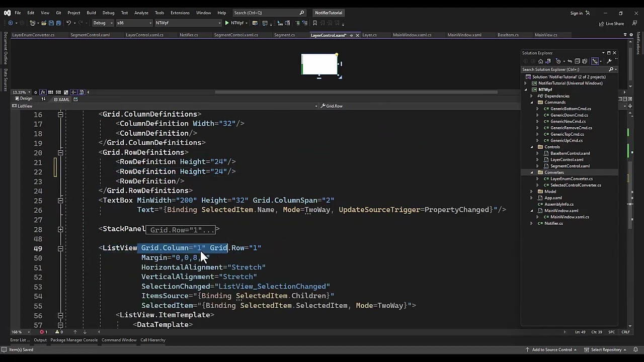This screenshot has width=644, height=362.
Task: Toggle the bookmark toolbar icon
Action: click(x=315, y=23)
